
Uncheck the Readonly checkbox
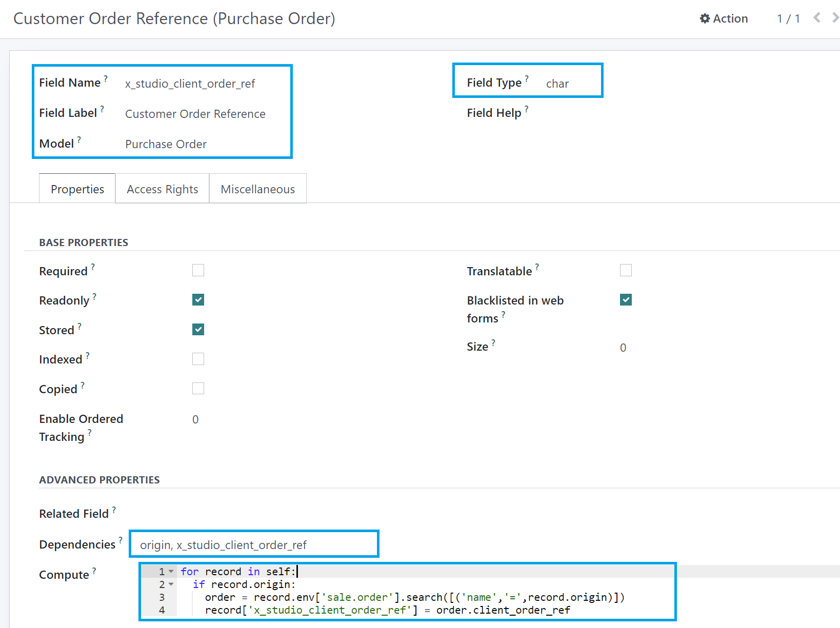coord(198,300)
